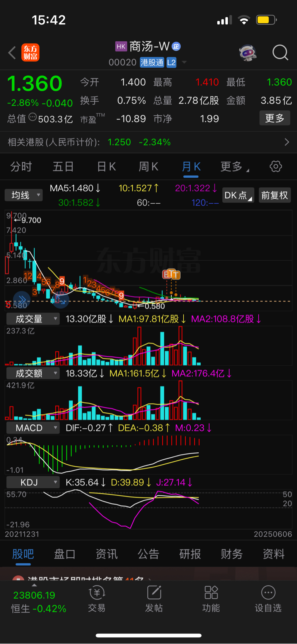297x644 pixels.
Task: Expand the 更多 chart period menu
Action: point(234,167)
